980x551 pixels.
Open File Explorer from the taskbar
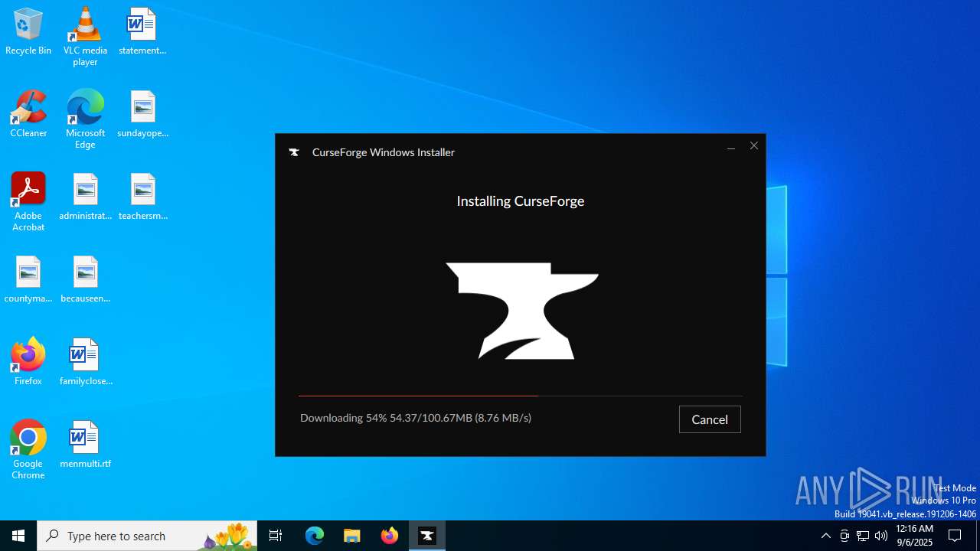point(352,536)
